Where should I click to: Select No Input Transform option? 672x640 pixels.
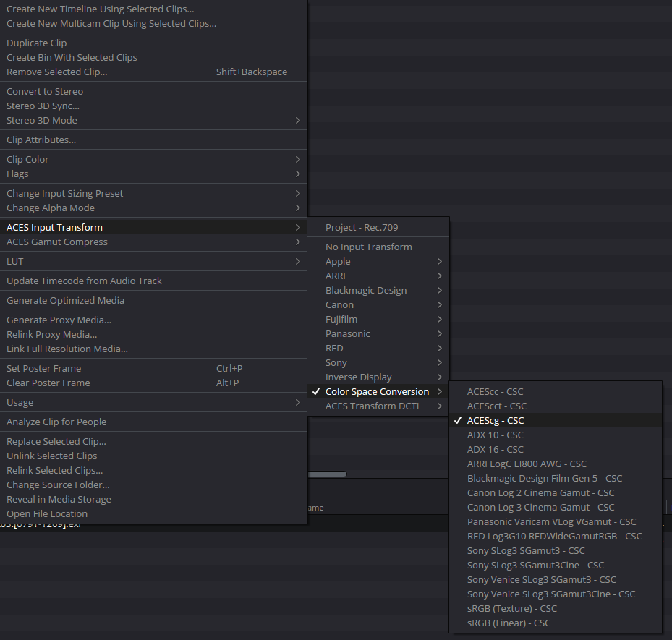(368, 247)
